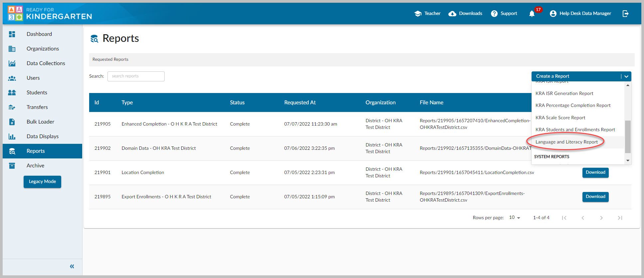Click the Organizations building icon
This screenshot has width=644, height=278.
pos(12,48)
